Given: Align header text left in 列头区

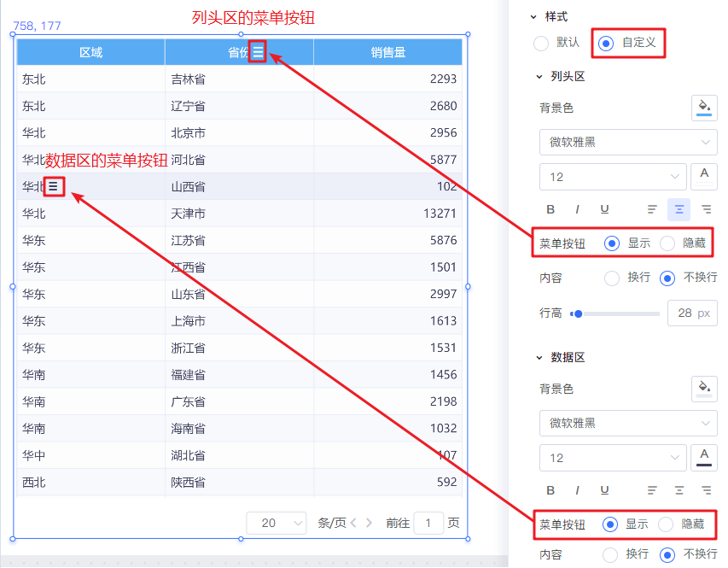Looking at the screenshot, I should point(652,209).
